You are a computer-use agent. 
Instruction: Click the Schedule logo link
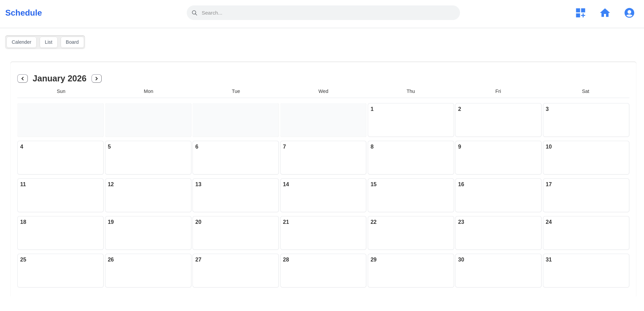(24, 13)
